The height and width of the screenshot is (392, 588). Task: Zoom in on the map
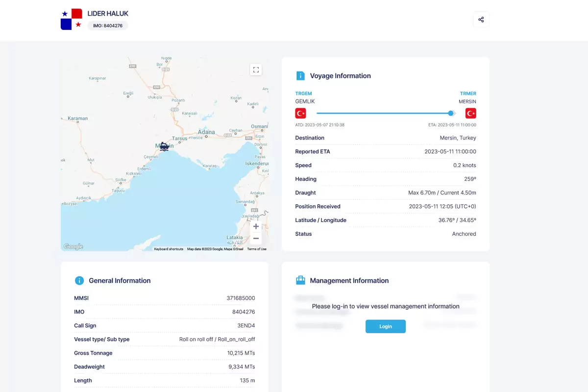coord(256,226)
